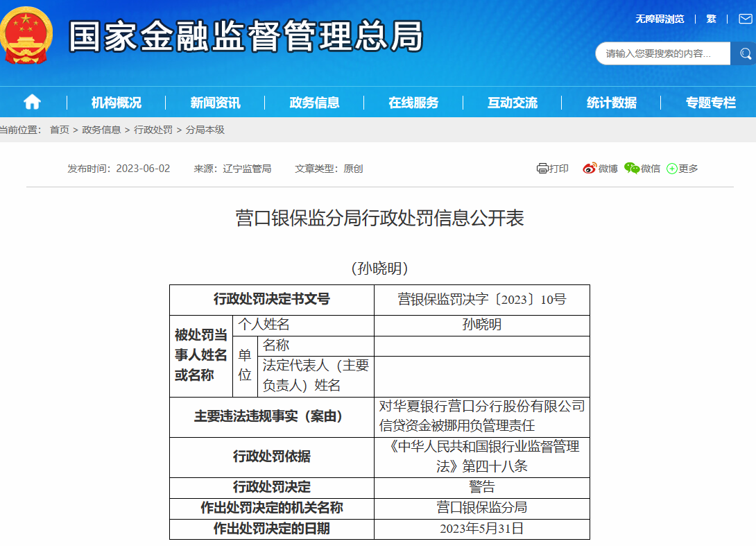Expand more sharing options with 更多

point(682,169)
